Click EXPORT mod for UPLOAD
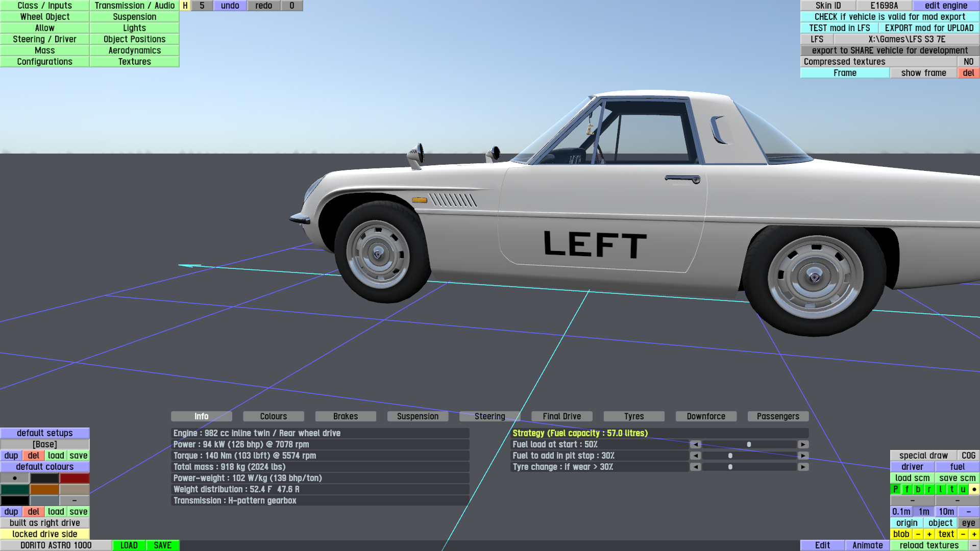The image size is (980, 551). click(x=929, y=28)
